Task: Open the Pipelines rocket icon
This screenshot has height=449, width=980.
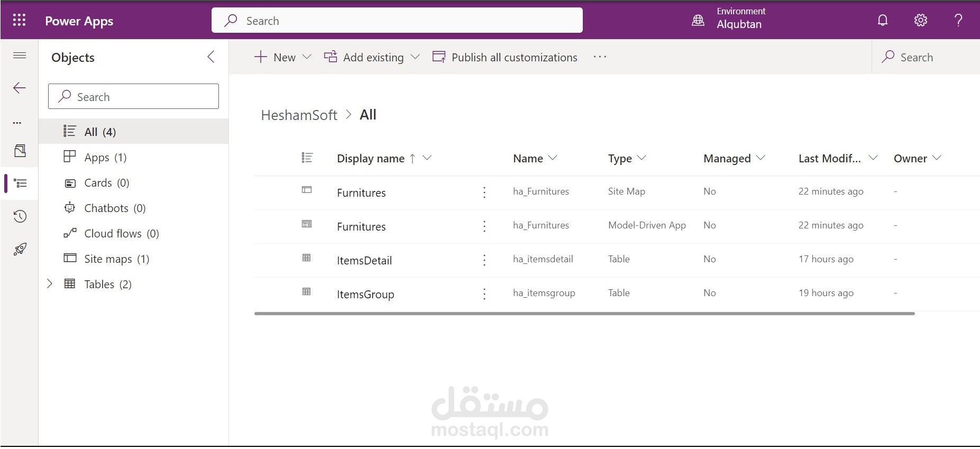Action: point(20,249)
